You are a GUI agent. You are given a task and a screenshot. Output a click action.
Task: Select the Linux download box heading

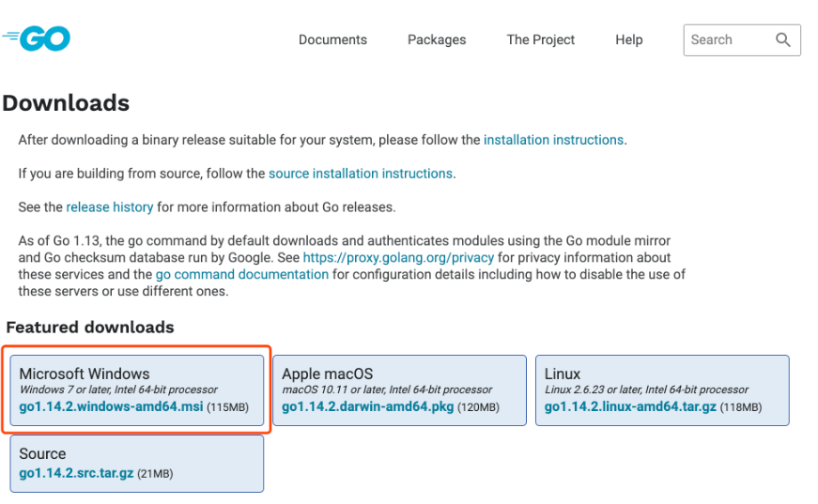click(563, 374)
